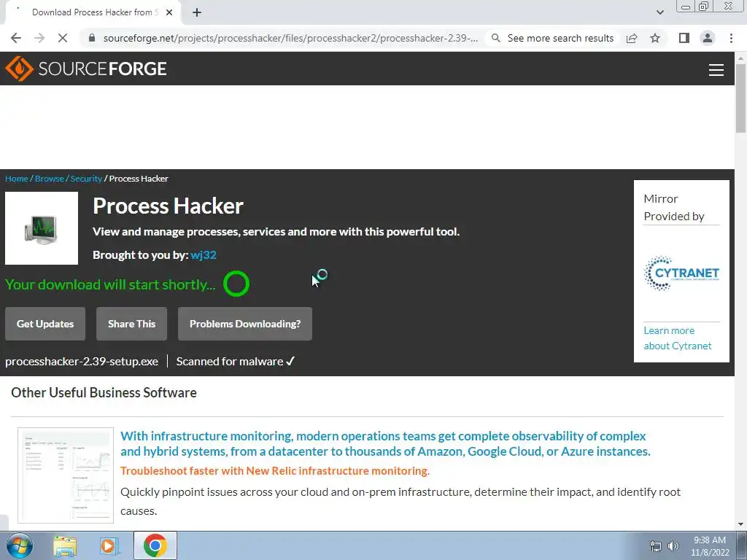Click the SourceForge logo
This screenshot has width=747, height=560.
86,69
